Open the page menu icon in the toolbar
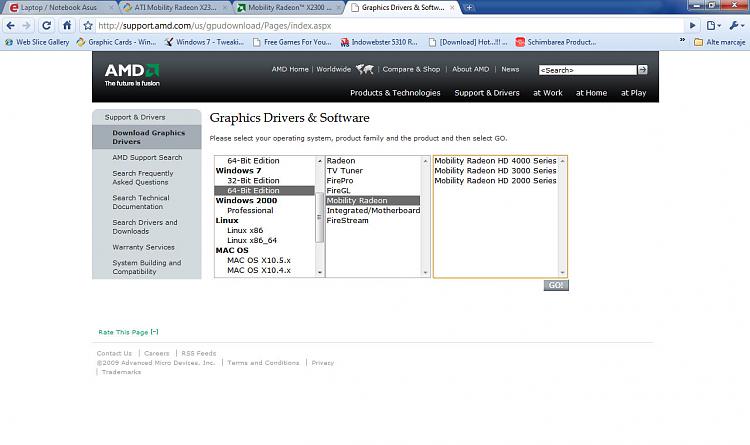The width and height of the screenshot is (750, 445). (x=713, y=26)
